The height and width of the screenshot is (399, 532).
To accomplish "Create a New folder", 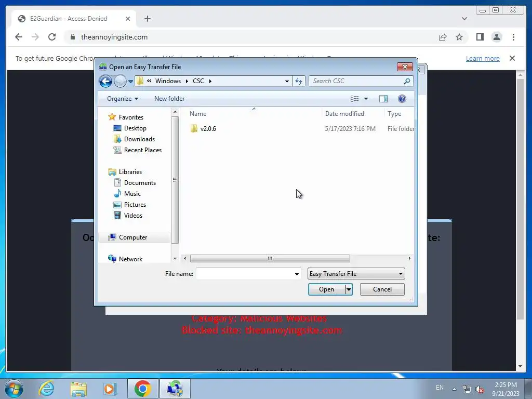I will (169, 99).
